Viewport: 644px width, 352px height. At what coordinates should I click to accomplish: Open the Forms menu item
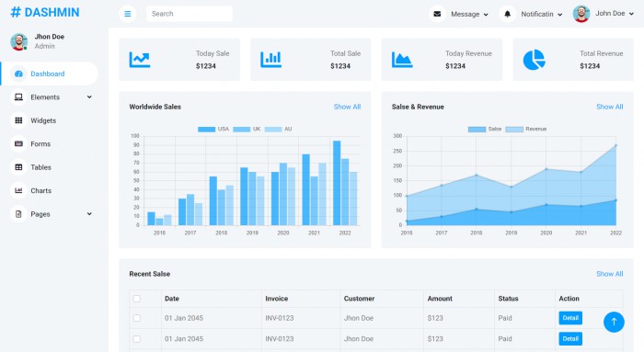pyautogui.click(x=50, y=144)
